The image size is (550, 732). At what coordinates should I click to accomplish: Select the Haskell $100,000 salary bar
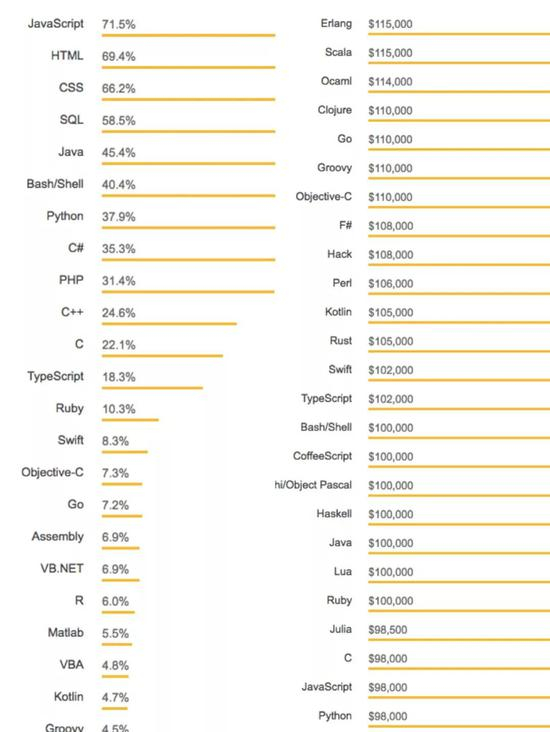(459, 524)
